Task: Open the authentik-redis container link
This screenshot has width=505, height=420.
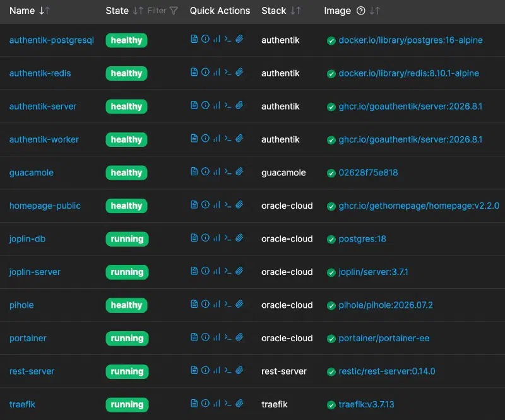Action: (40, 73)
